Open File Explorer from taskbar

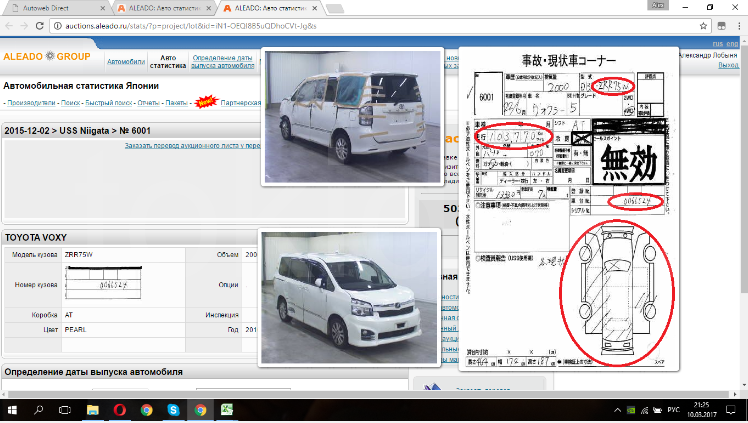[93, 410]
